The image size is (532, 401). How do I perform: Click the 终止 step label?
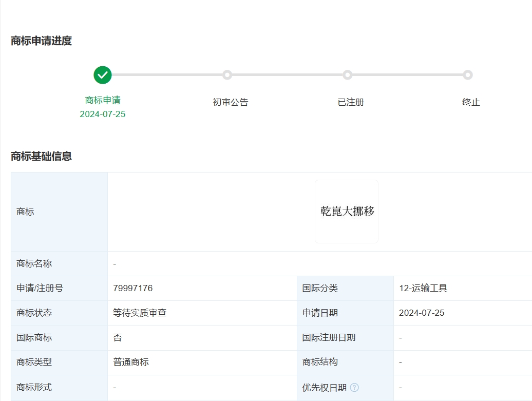click(470, 102)
